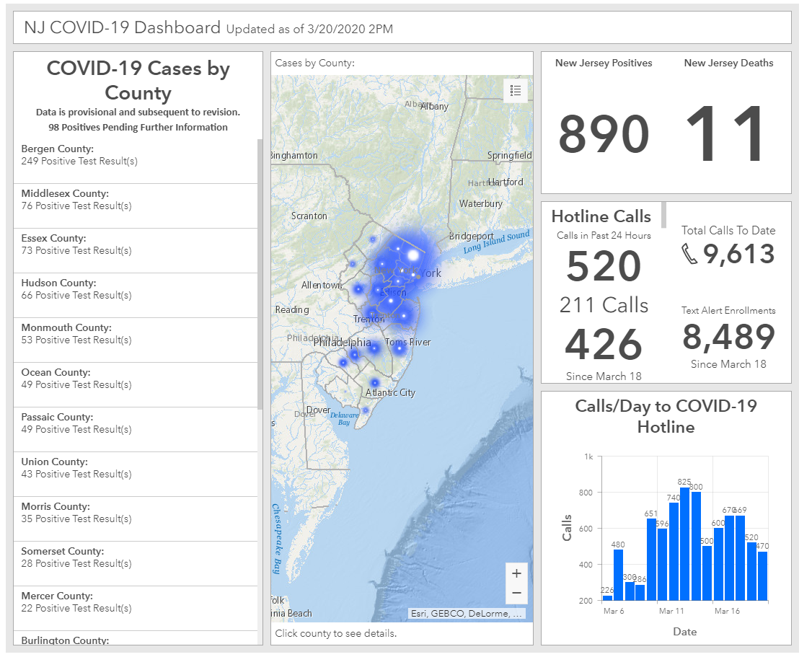Click the Hotline Calls panel scrollbar
The height and width of the screenshot is (657, 812).
664,216
